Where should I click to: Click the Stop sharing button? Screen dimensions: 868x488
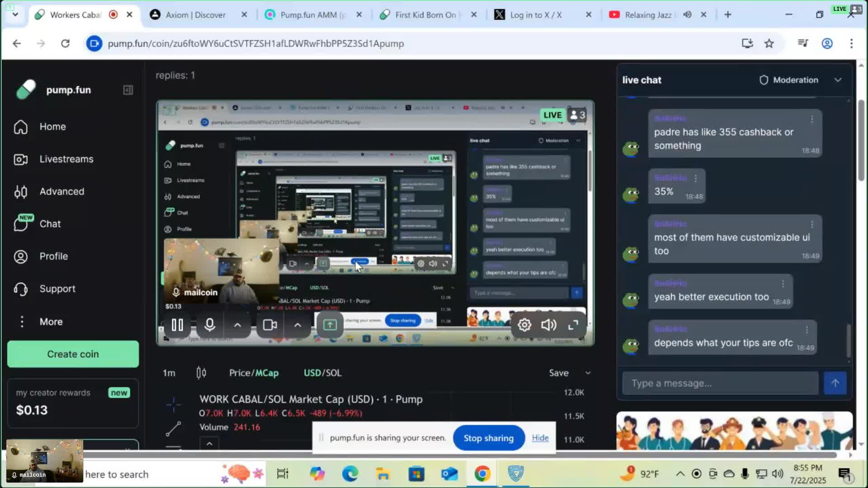click(488, 438)
